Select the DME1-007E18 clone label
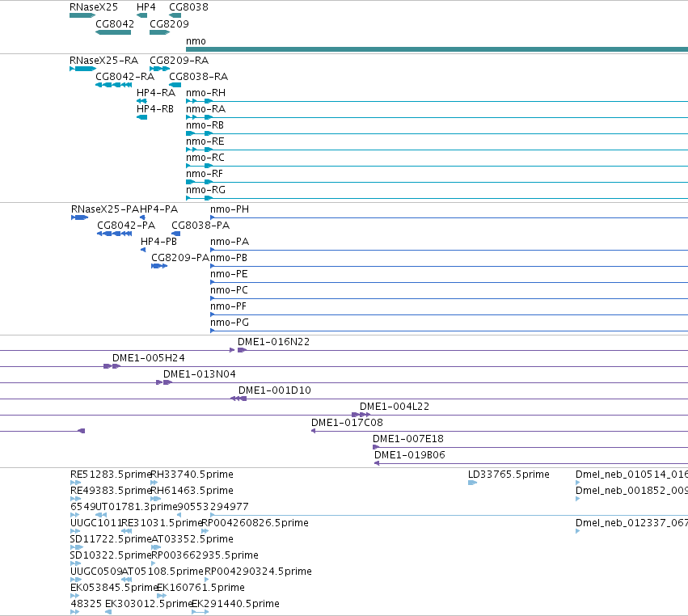Viewport: 688px width, 616px height. coord(408,439)
